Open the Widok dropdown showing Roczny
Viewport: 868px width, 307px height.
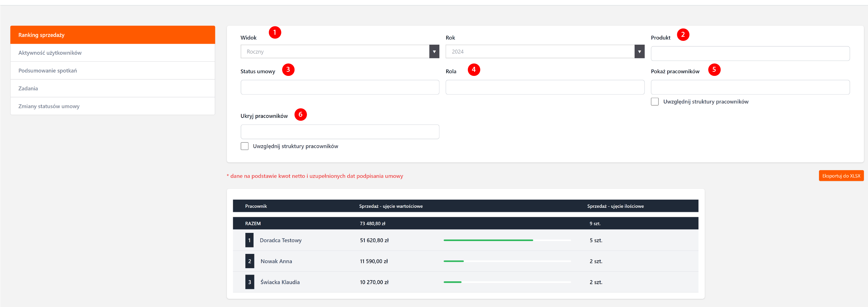pyautogui.click(x=339, y=52)
